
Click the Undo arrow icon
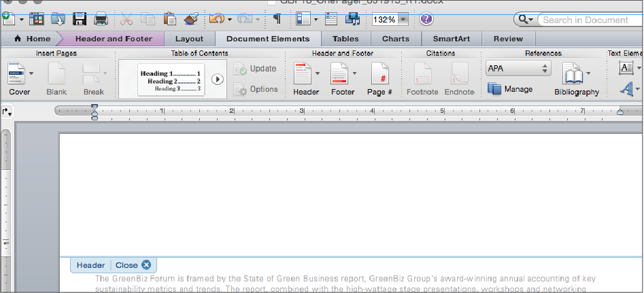217,19
